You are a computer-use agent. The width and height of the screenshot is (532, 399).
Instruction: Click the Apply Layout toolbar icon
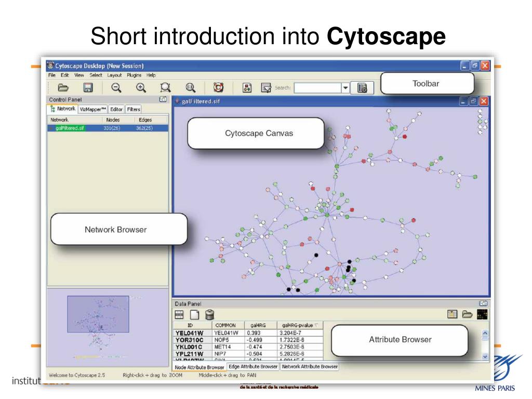click(x=247, y=88)
